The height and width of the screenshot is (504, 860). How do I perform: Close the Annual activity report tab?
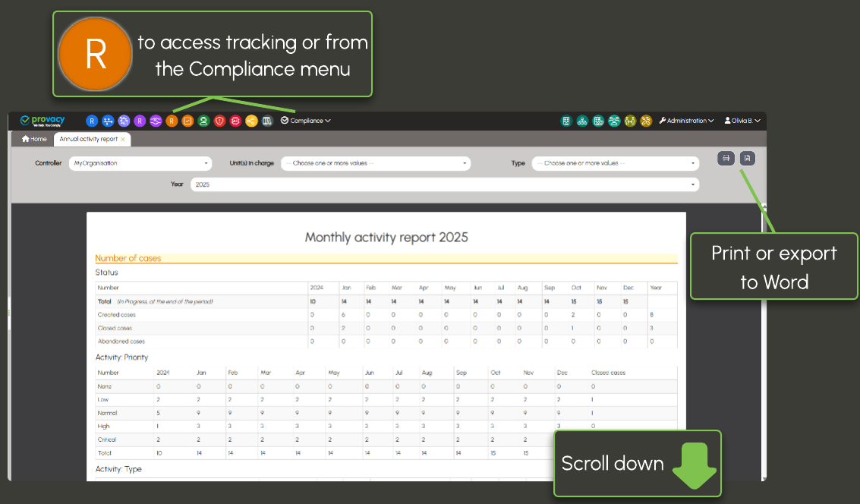(x=123, y=140)
